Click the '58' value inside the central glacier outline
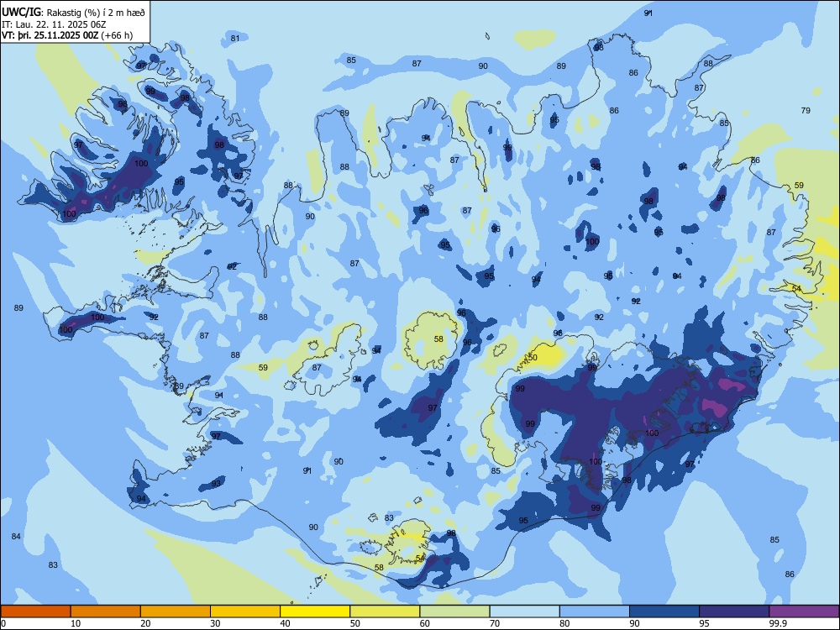The width and height of the screenshot is (840, 630). (x=438, y=339)
